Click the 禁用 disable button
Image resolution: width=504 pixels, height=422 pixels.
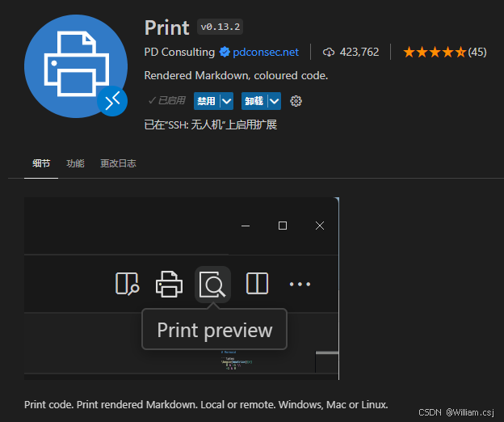point(206,101)
